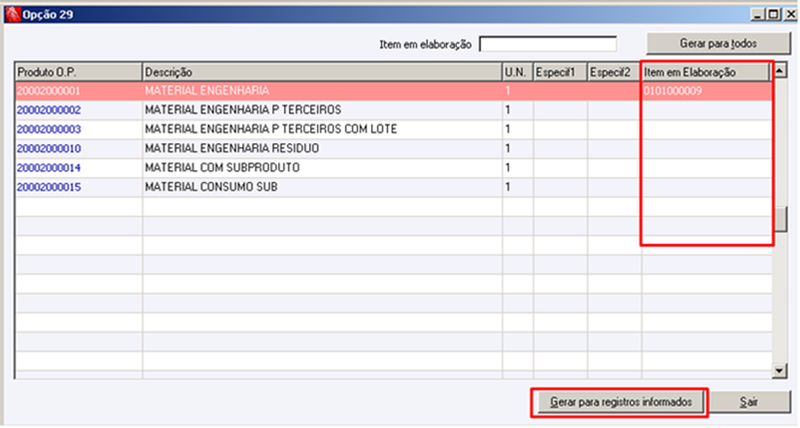Click Gerar para registros informados button
This screenshot has height=428, width=800.
(620, 402)
